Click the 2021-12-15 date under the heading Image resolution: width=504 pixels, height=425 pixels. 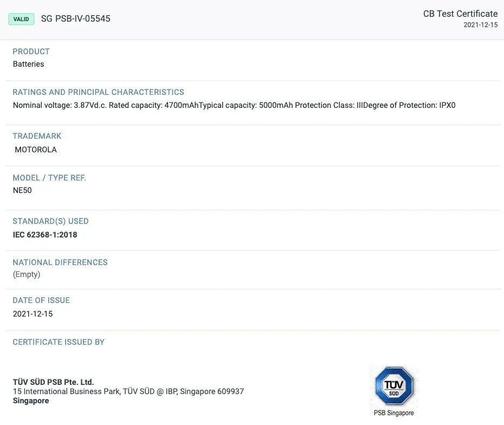tap(480, 25)
